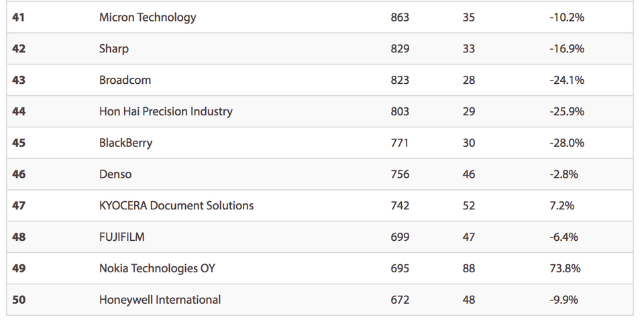Click KYOCERA Document Solutions entry
Screen dimensions: 644x328
[176, 205]
